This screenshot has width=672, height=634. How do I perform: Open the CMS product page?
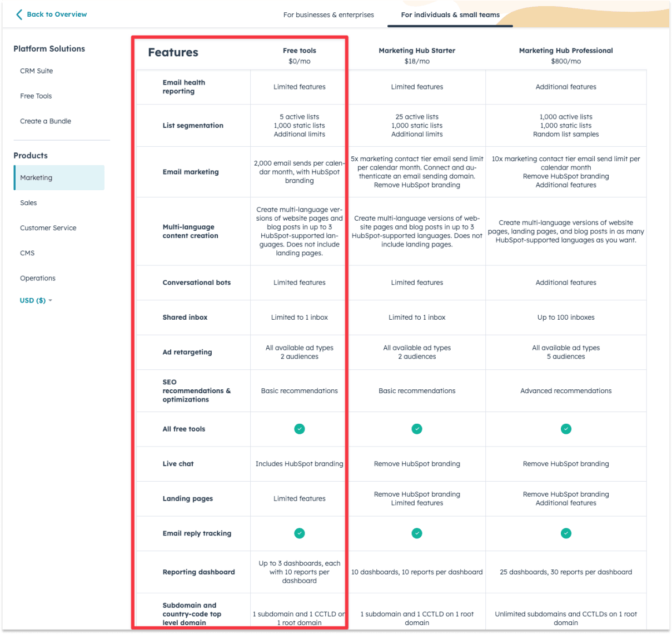[27, 252]
